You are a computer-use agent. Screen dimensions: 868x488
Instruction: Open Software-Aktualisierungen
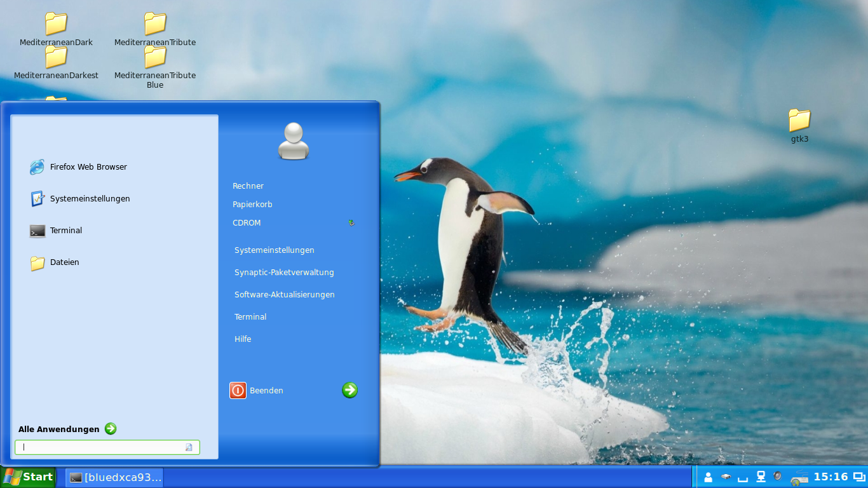pyautogui.click(x=285, y=295)
